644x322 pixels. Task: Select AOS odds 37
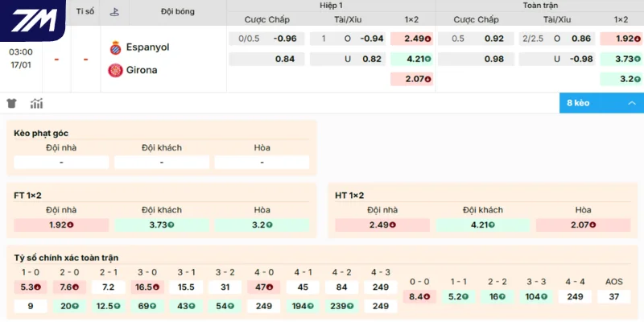(614, 297)
